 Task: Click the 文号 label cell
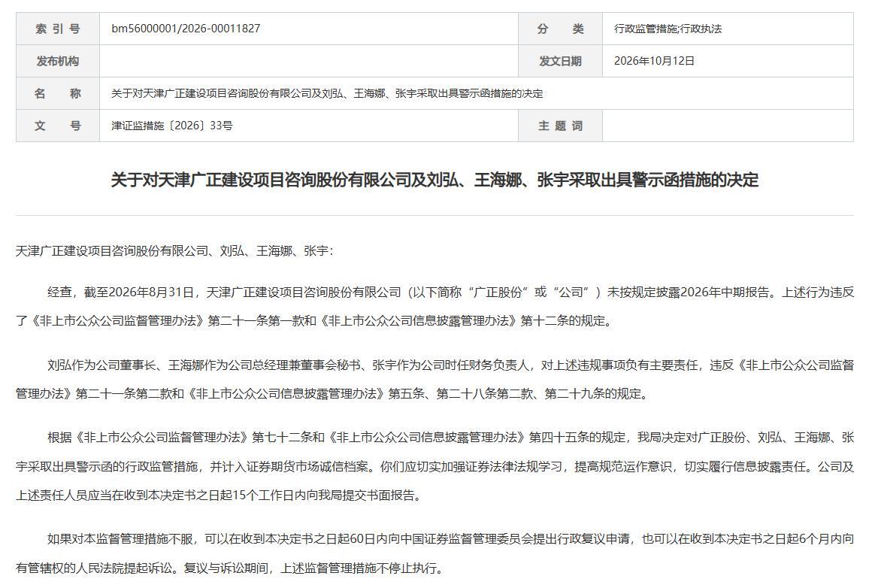click(x=58, y=126)
